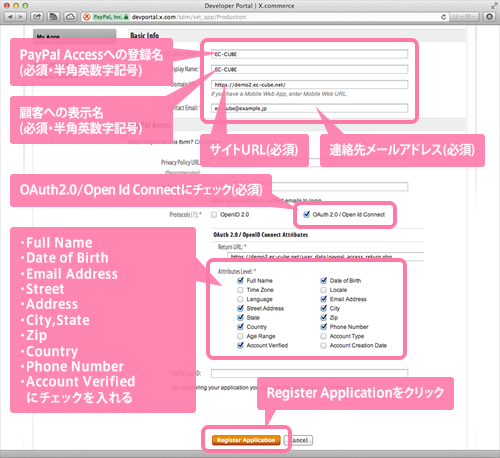Screen dimensions: 500x458
Task: Toggle the Phone Number checkbox
Action: (323, 327)
